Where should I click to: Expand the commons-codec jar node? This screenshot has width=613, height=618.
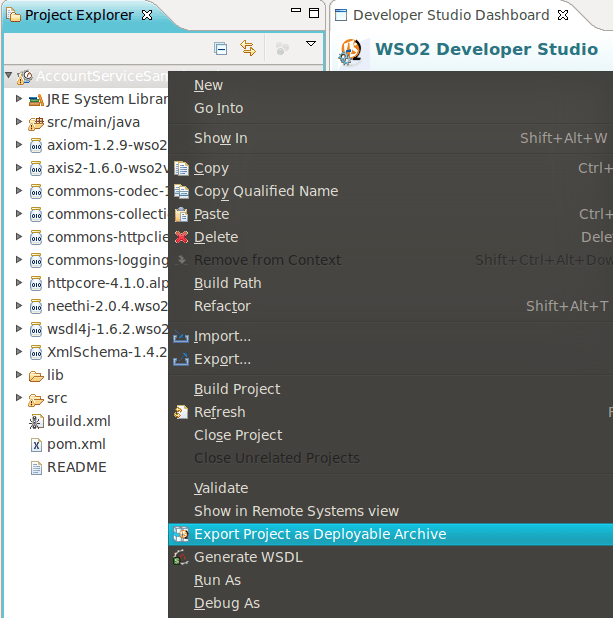tap(19, 190)
